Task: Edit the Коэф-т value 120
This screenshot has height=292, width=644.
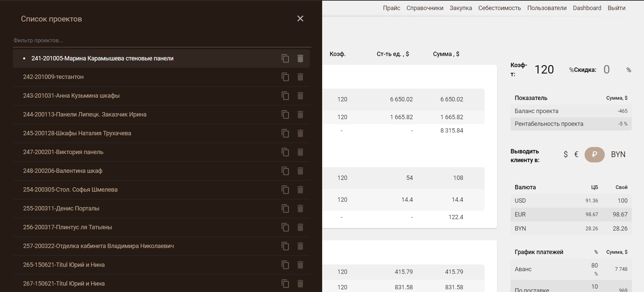Action: click(x=544, y=69)
